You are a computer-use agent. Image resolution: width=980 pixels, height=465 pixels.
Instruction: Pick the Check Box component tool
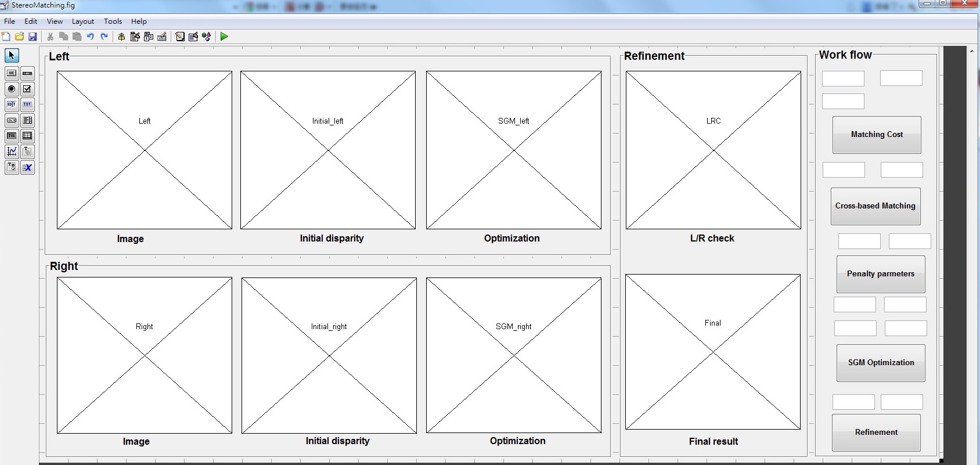click(27, 89)
